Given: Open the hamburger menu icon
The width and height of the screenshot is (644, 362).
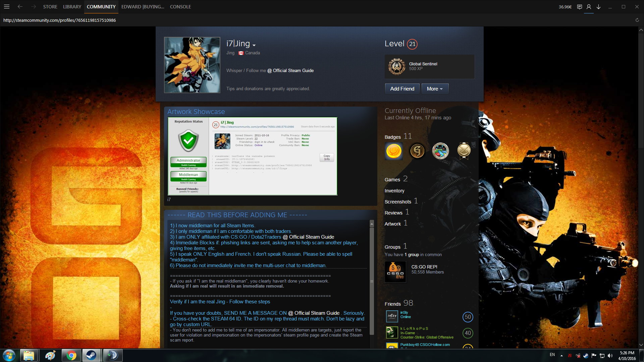Looking at the screenshot, I should 7,7.
